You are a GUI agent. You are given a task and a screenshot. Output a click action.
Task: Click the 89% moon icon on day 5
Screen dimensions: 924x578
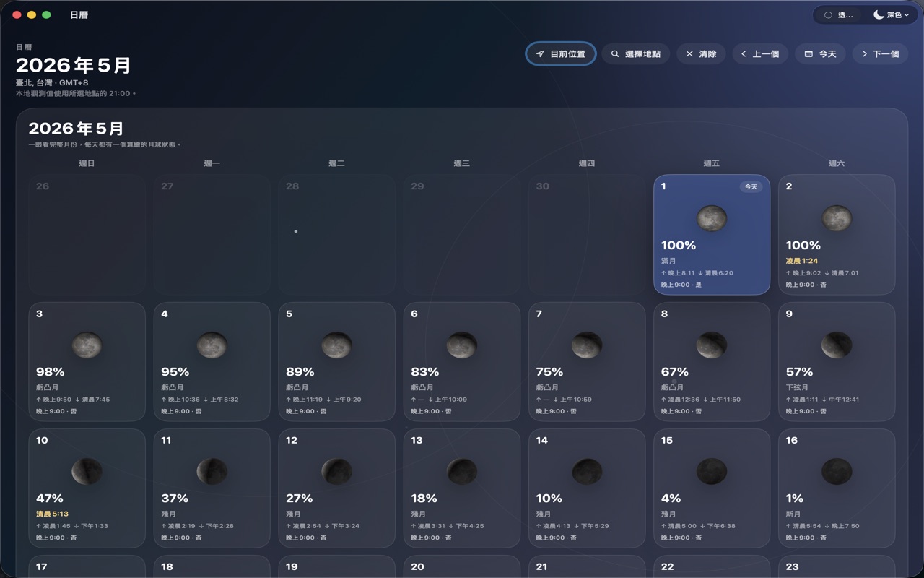(x=336, y=345)
